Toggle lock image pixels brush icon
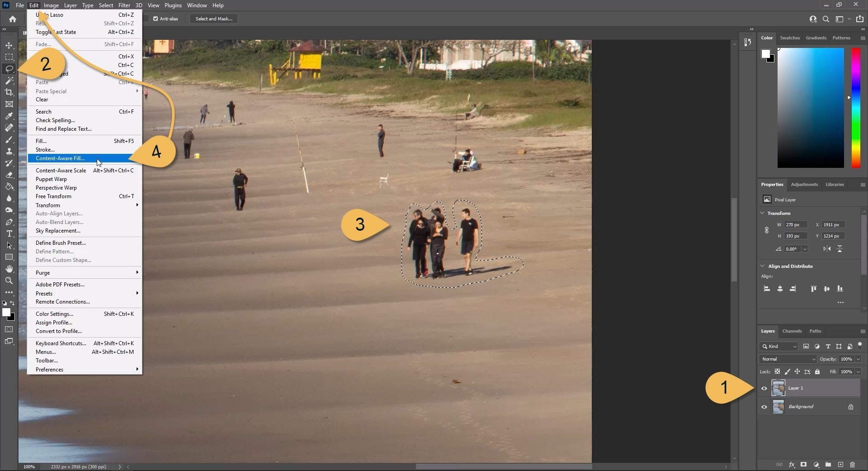Image resolution: width=868 pixels, height=471 pixels. (x=787, y=371)
